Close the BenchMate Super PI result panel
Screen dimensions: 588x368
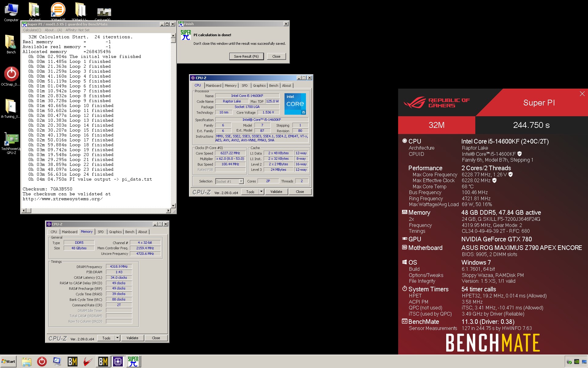(x=582, y=94)
